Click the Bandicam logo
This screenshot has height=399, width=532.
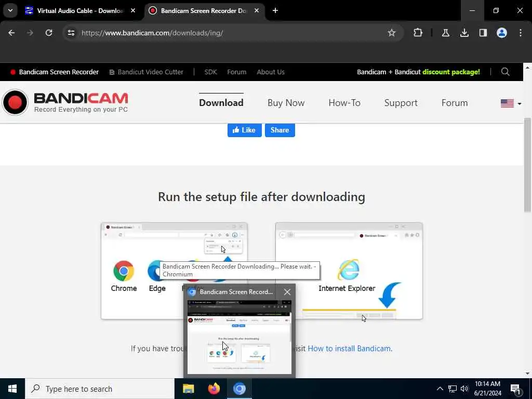click(65, 102)
